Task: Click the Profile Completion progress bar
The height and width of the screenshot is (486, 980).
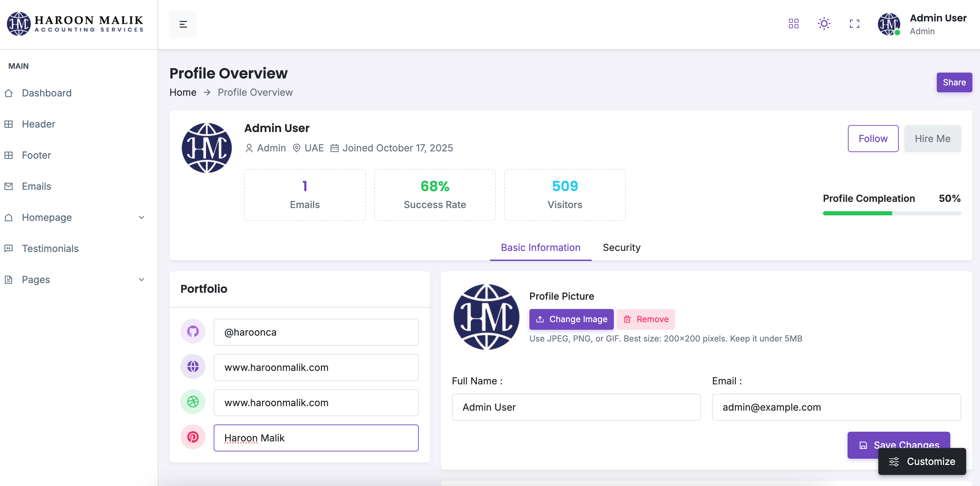Action: click(x=891, y=213)
